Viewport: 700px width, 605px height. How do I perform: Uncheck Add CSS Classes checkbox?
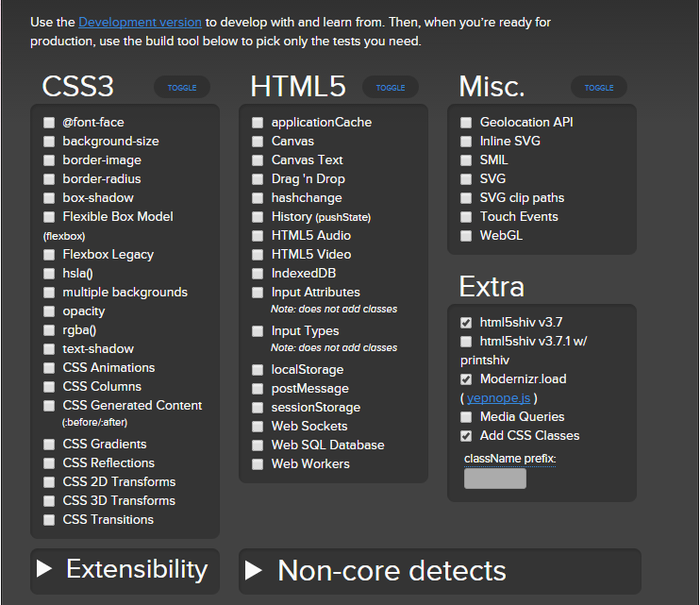click(466, 436)
